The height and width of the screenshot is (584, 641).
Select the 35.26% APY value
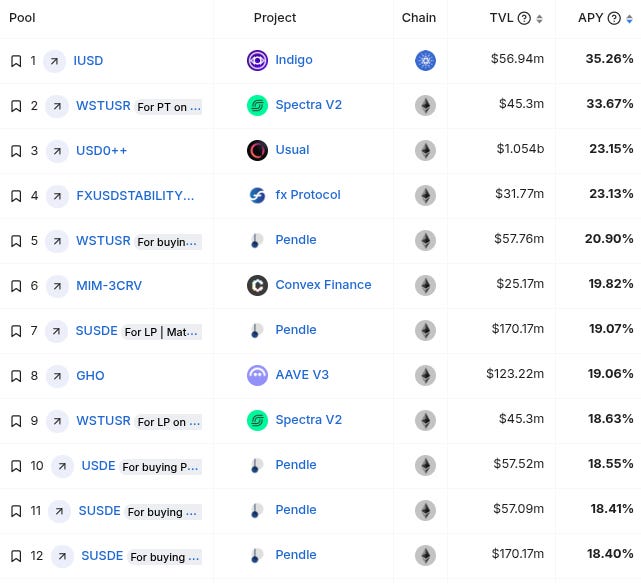tap(610, 59)
